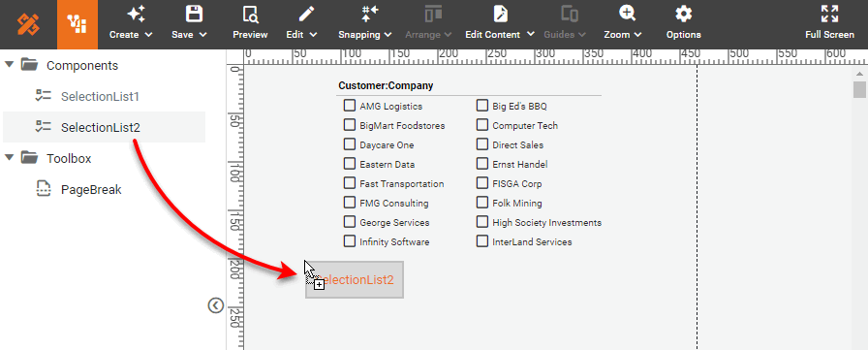
Task: Tick the Ernst Handel checkbox
Action: click(482, 164)
